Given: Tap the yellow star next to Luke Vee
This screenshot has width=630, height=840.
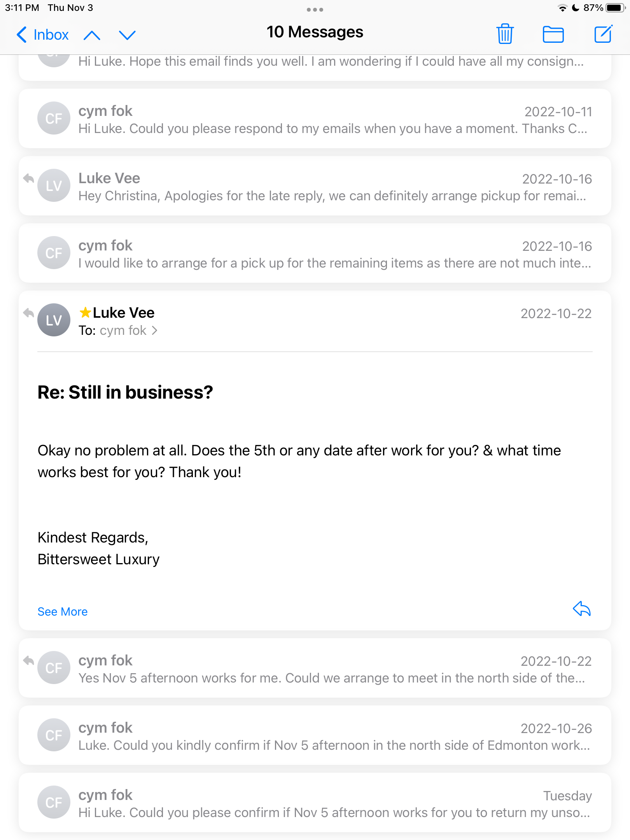Looking at the screenshot, I should 85,312.
